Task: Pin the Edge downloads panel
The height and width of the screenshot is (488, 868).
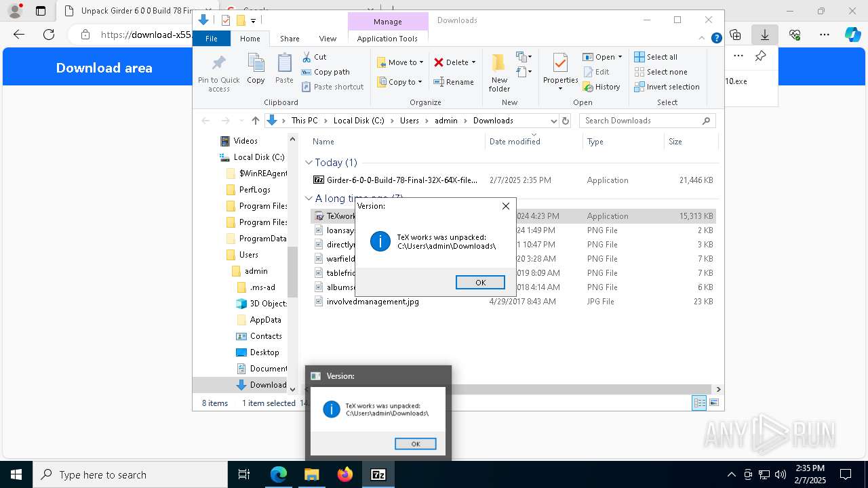Action: tap(761, 56)
